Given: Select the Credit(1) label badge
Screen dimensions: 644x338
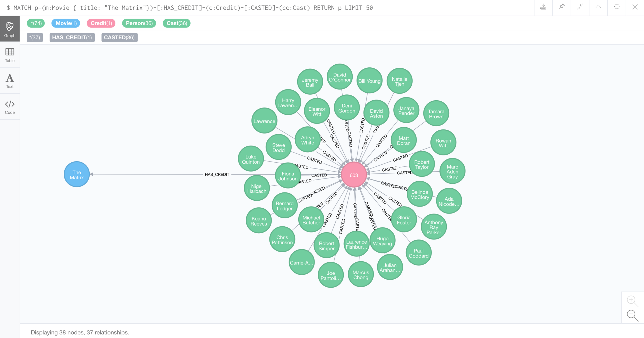Looking at the screenshot, I should tap(101, 23).
